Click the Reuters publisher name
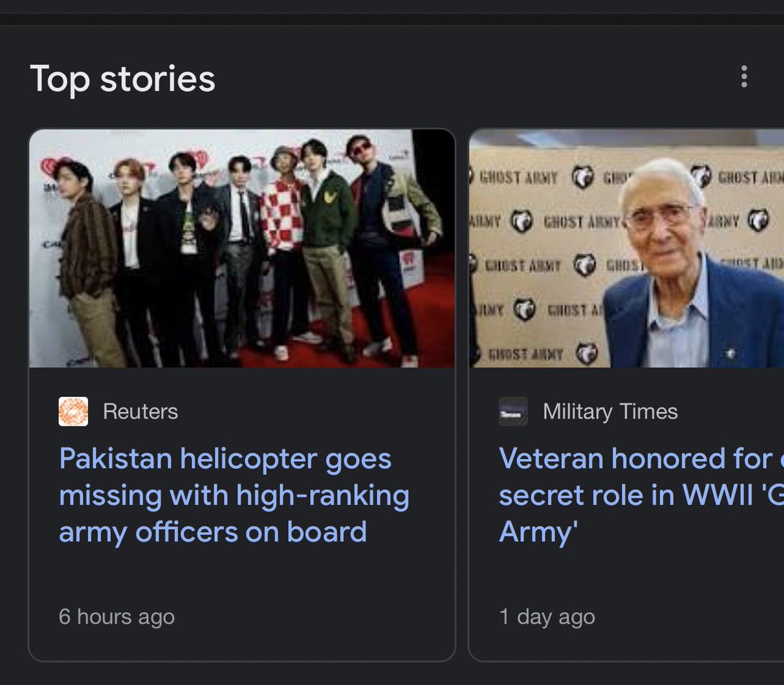This screenshot has width=784, height=685. pyautogui.click(x=140, y=411)
